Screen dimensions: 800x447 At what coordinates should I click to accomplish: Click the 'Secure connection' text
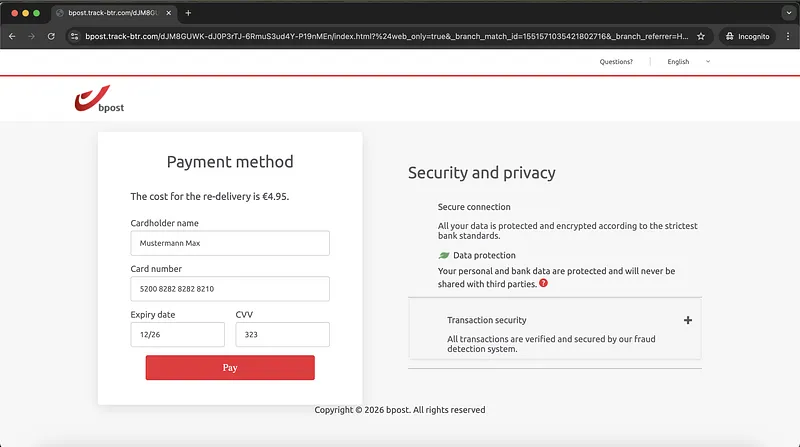point(474,207)
